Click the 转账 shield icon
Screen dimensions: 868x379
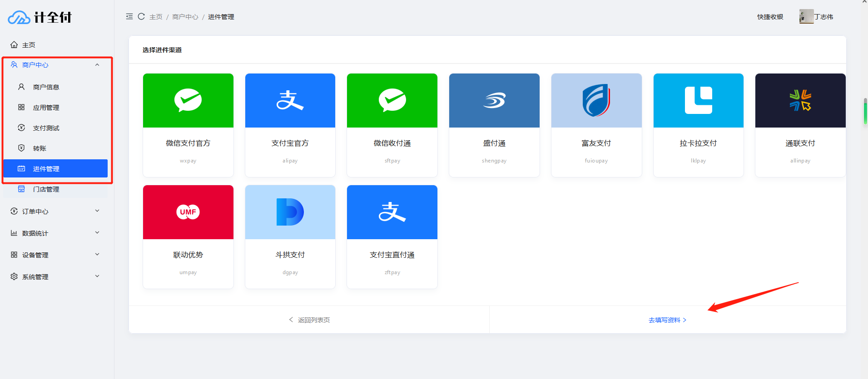[21, 148]
